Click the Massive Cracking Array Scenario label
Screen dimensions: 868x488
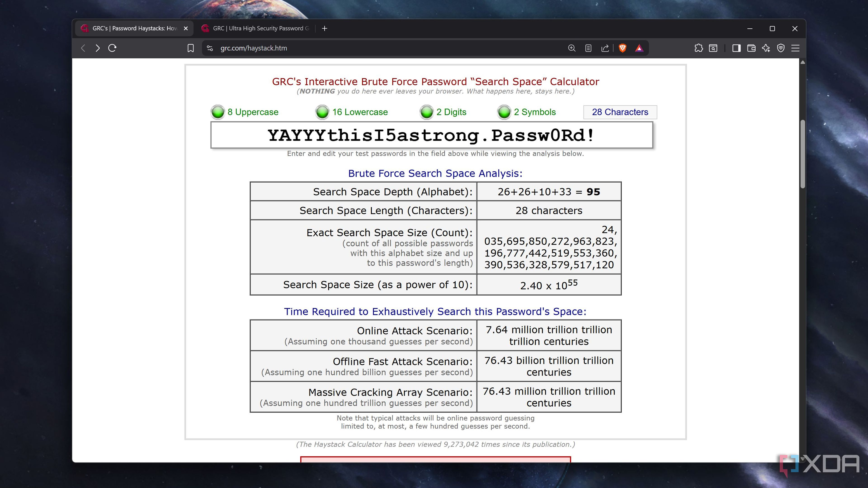[391, 392]
